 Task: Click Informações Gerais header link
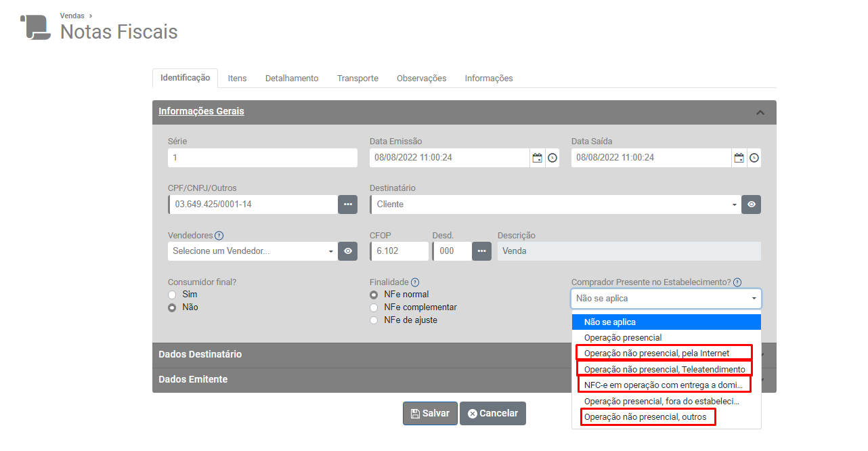tap(201, 111)
